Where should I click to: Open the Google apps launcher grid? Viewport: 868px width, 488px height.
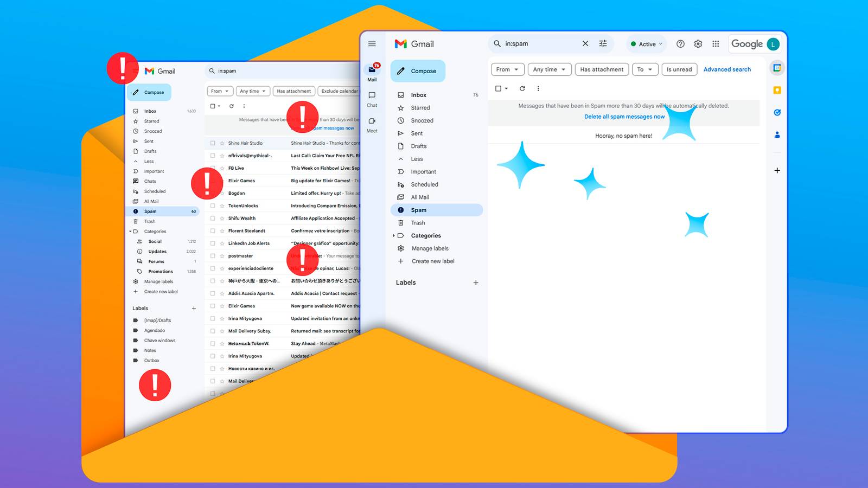coord(715,44)
